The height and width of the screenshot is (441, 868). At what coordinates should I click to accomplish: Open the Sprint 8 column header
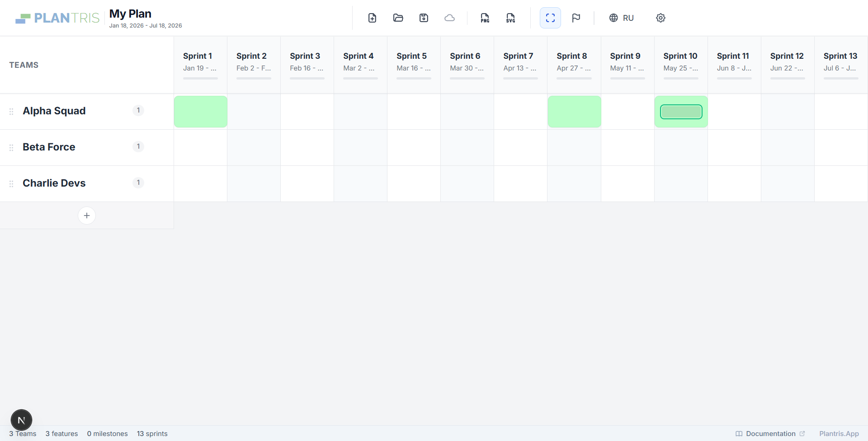click(x=574, y=65)
